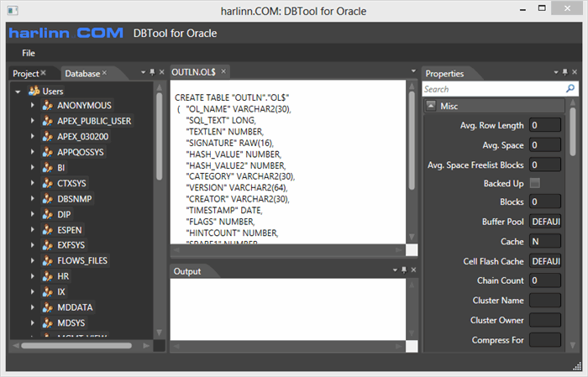
Task: Toggle the Backed Up checkbox
Action: (535, 183)
